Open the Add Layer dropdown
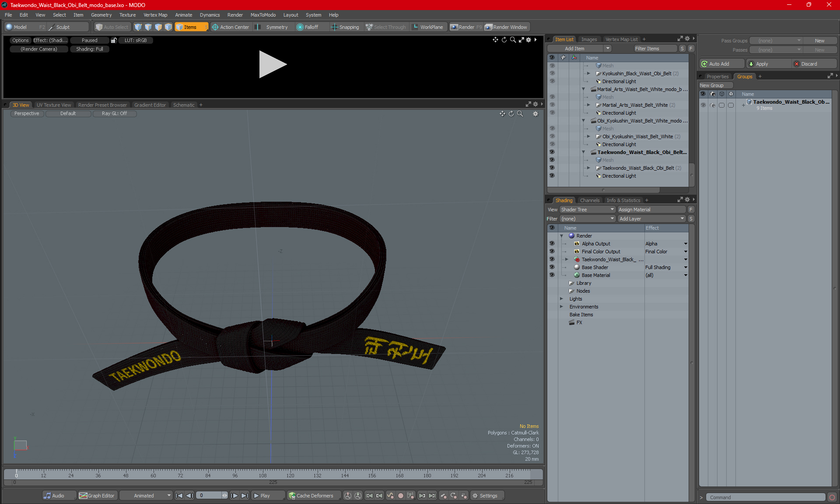 [x=651, y=219]
